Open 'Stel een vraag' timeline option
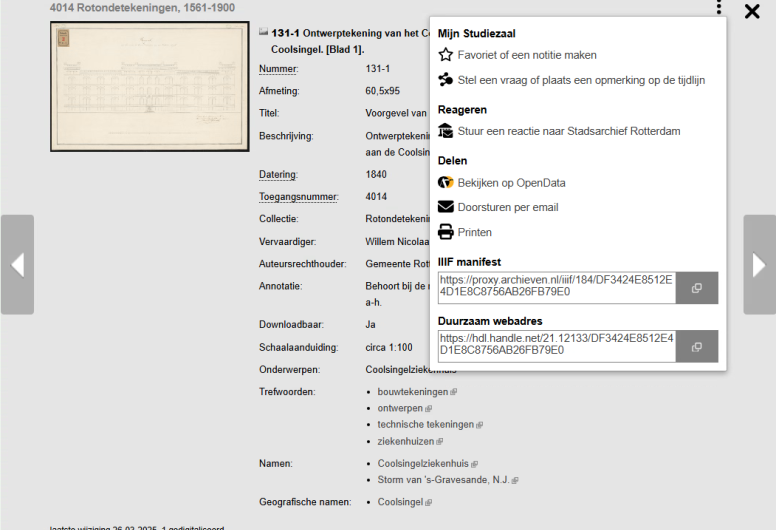 pos(580,80)
